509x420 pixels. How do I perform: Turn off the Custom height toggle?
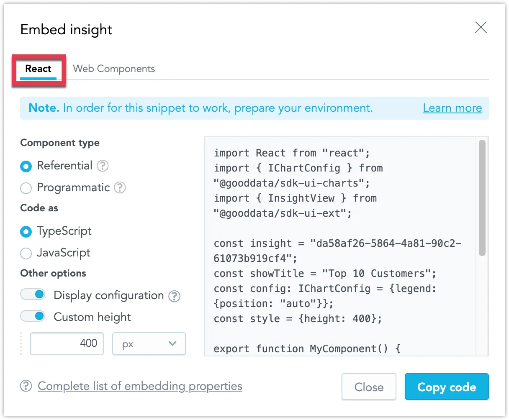click(x=33, y=316)
